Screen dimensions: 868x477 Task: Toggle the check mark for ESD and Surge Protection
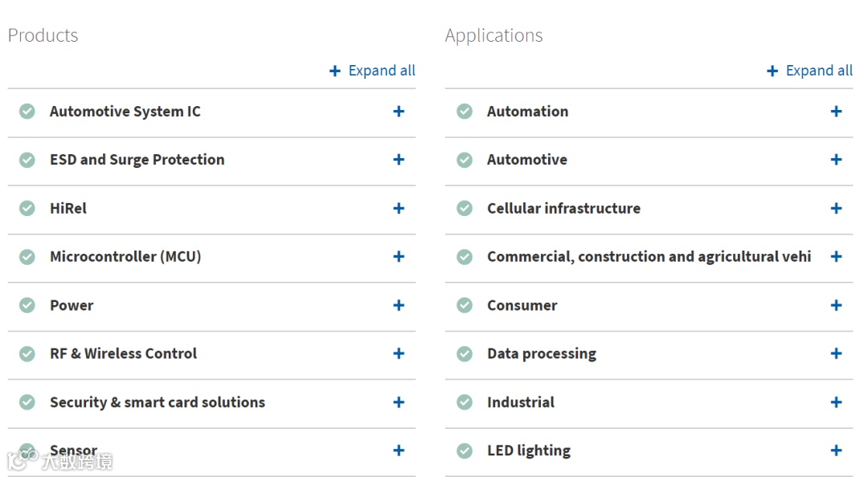27,160
